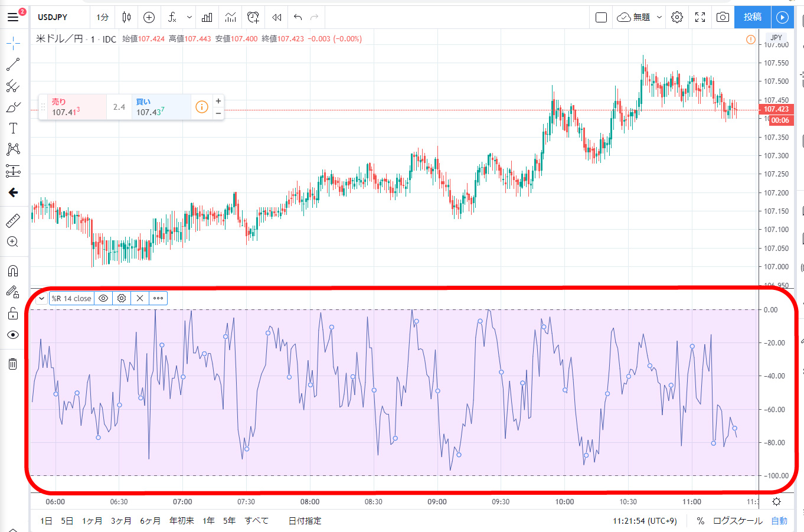
Task: Click the 11:21:54 (UTC+9) timezone
Action: click(x=645, y=521)
